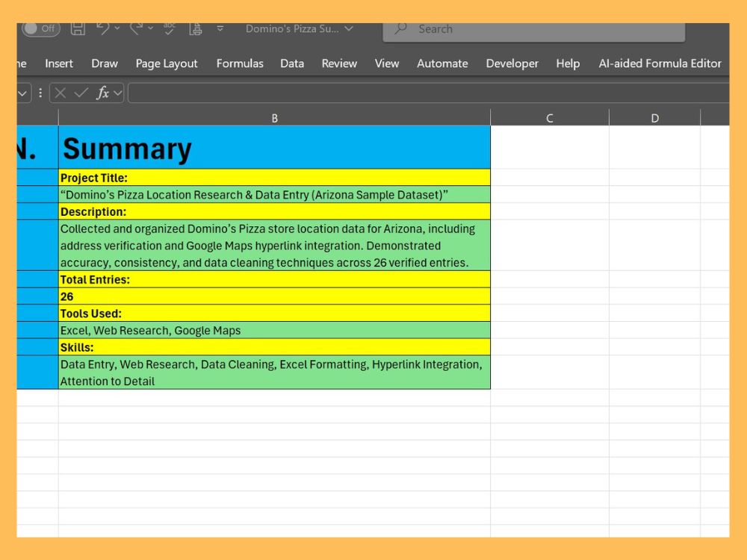Select column D header

655,118
